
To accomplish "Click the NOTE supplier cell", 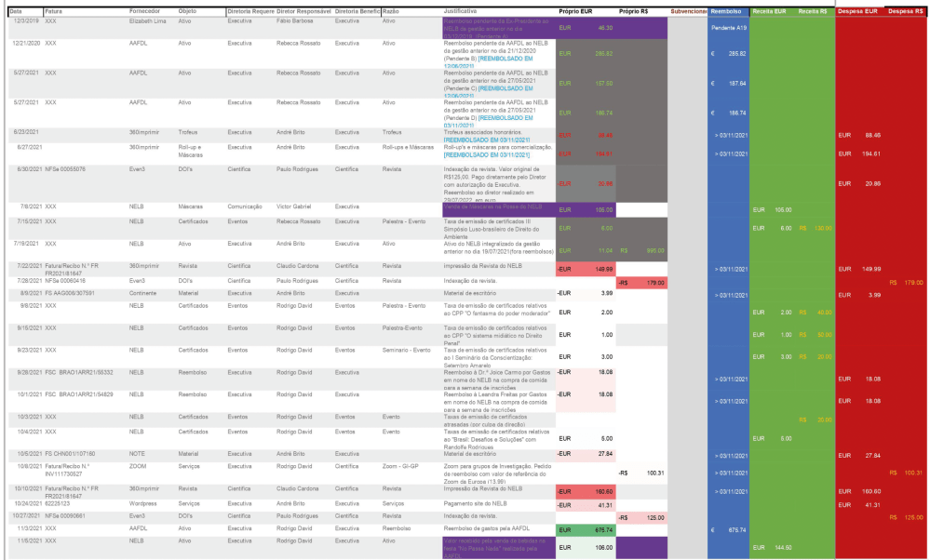I will click(137, 453).
